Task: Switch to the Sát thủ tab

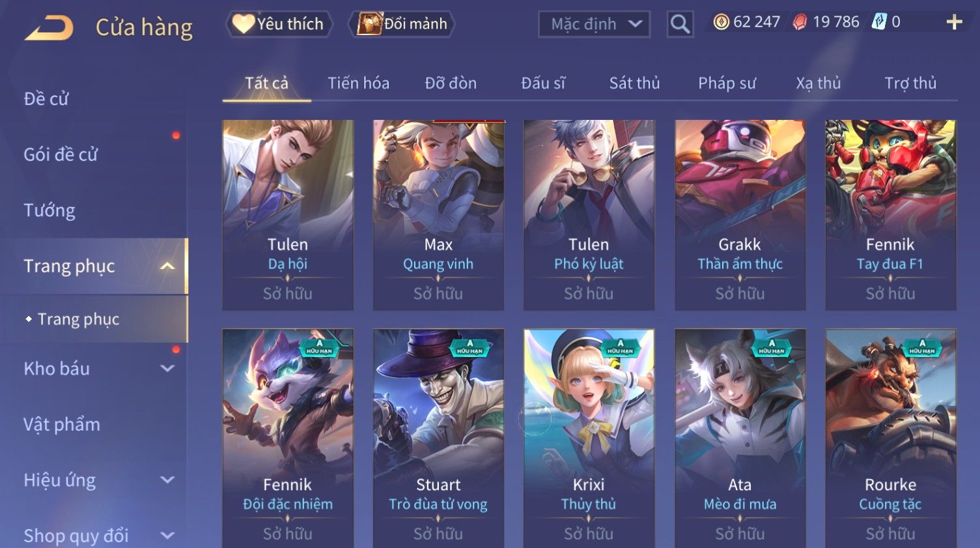Action: (x=634, y=83)
